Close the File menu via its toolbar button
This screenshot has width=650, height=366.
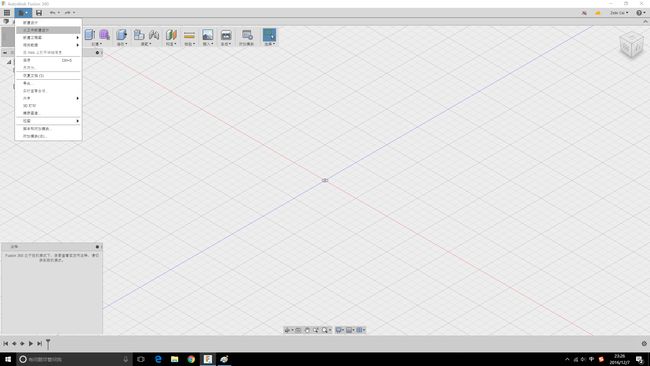click(23, 13)
